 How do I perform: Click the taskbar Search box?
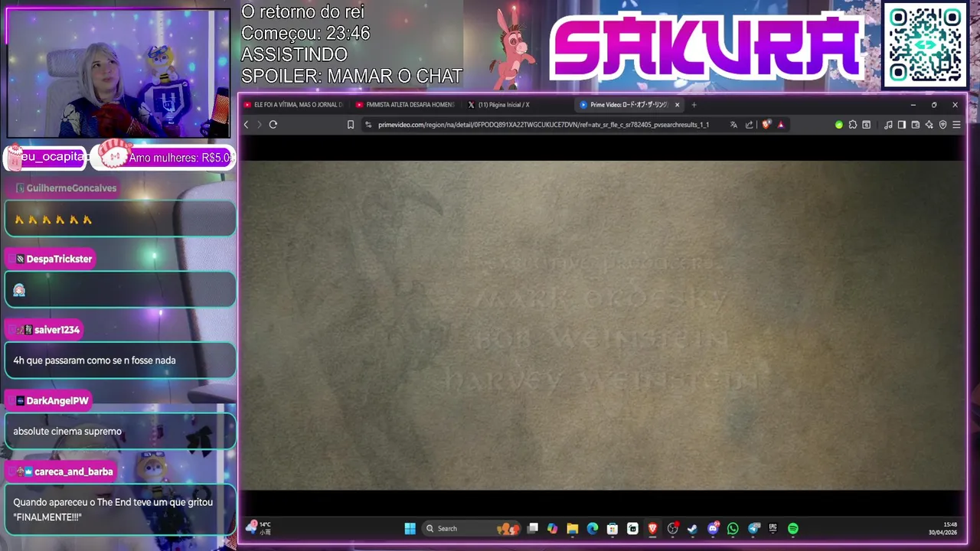(472, 529)
